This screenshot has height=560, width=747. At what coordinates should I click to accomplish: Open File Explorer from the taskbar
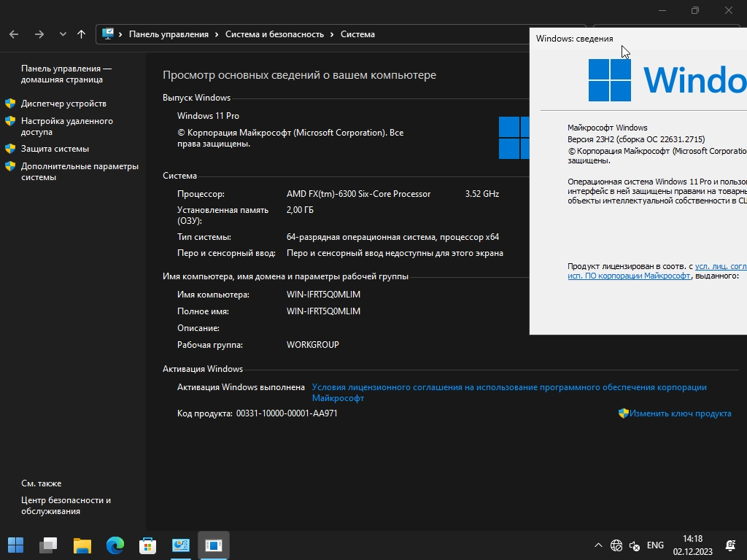click(82, 545)
